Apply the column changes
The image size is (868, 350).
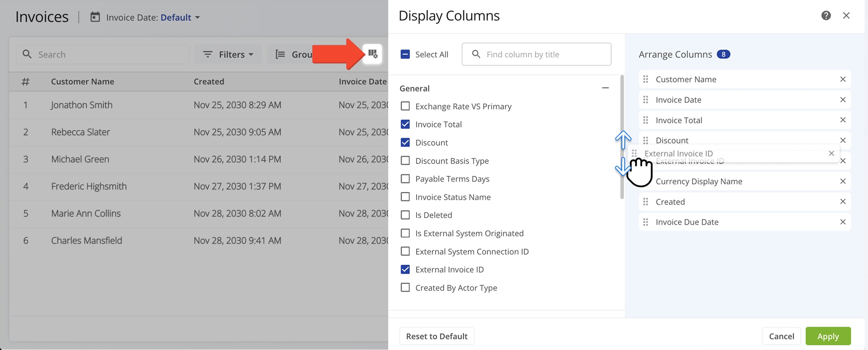828,336
